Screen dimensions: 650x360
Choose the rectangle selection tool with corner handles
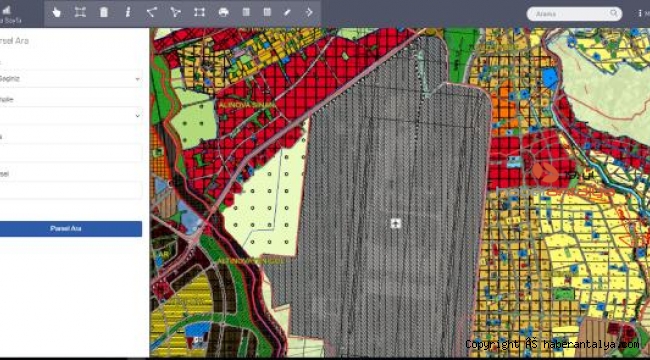pyautogui.click(x=199, y=12)
